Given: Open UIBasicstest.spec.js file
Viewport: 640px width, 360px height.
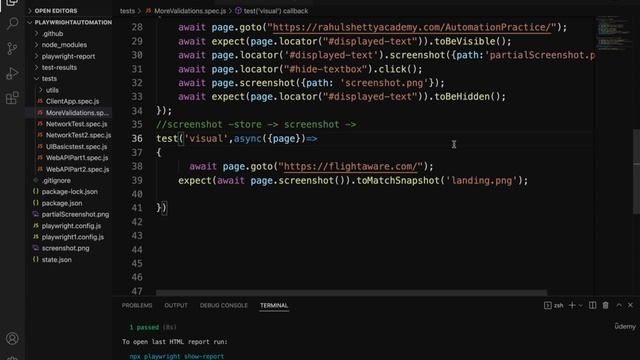Looking at the screenshot, I should click(x=76, y=147).
